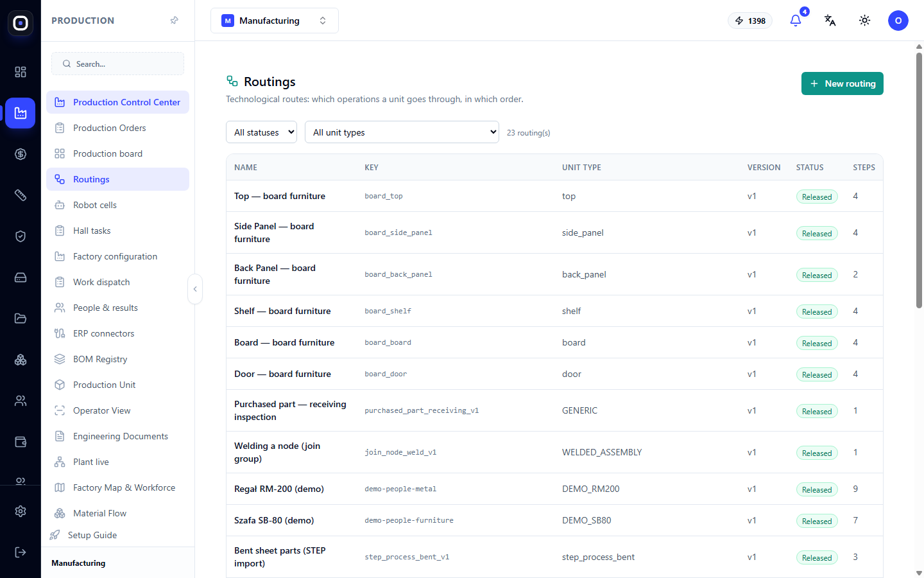Screen dimensions: 924x578
Task: Open the user avatar menu
Action: 898,21
